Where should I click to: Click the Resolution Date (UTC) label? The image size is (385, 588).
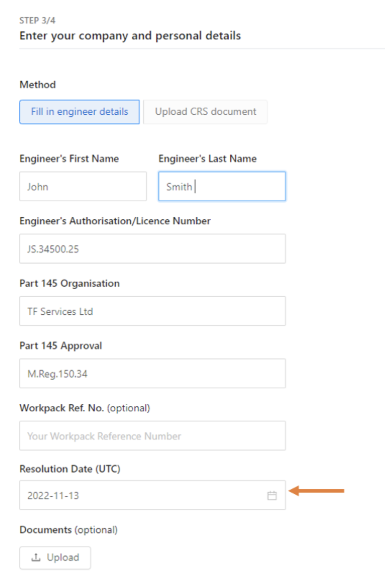pos(70,469)
